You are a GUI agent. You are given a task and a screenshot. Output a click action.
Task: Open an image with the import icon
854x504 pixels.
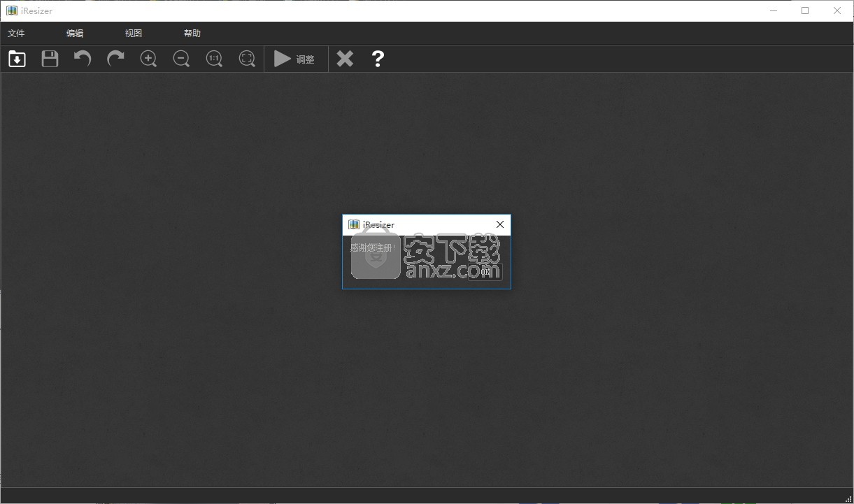[17, 59]
